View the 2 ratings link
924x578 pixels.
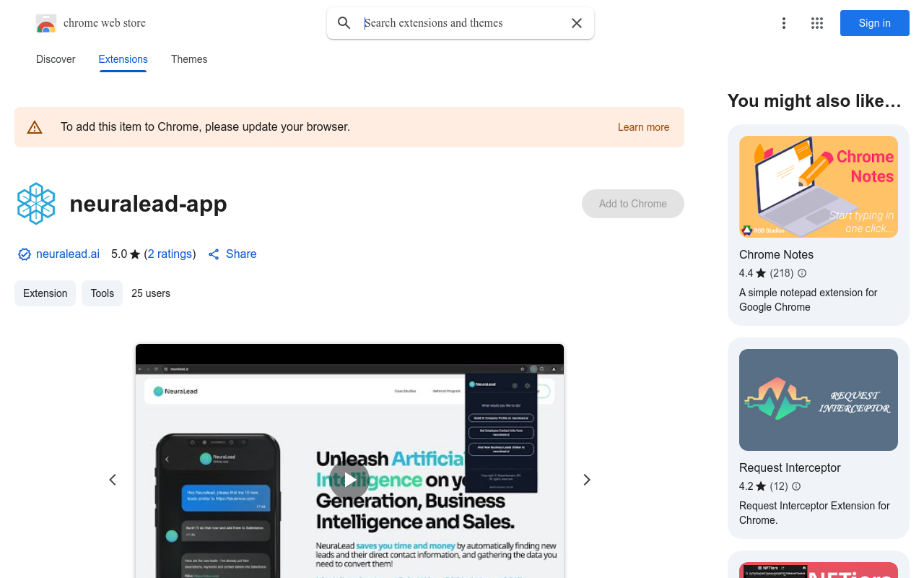pos(170,254)
